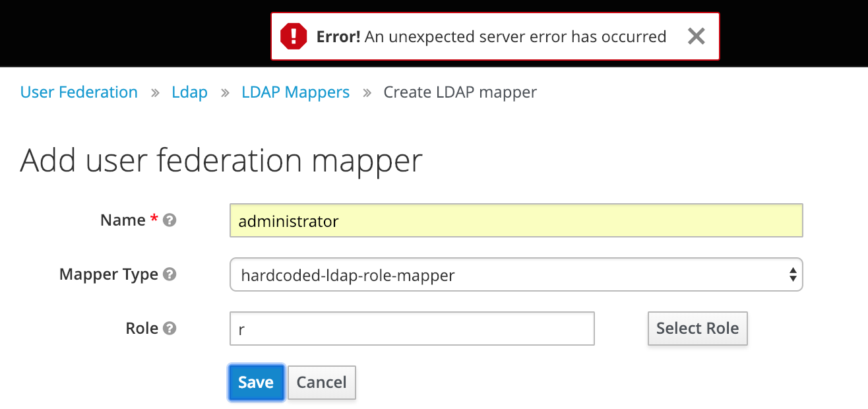This screenshot has height=409, width=868.
Task: Dismiss the server error notification
Action: click(x=696, y=37)
